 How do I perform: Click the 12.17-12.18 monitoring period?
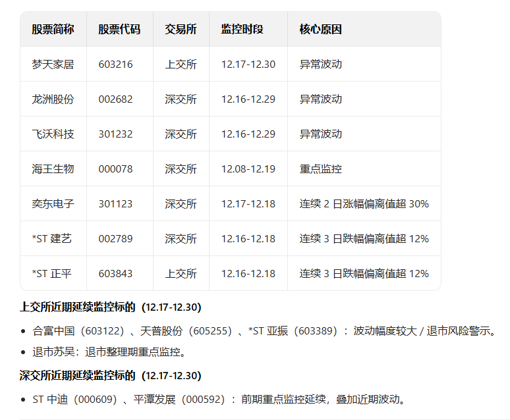[248, 204]
